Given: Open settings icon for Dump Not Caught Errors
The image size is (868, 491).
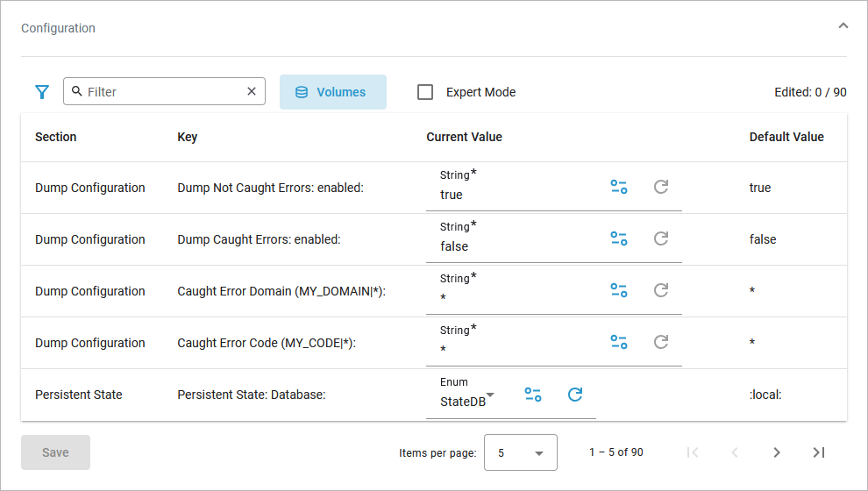Looking at the screenshot, I should click(x=619, y=187).
